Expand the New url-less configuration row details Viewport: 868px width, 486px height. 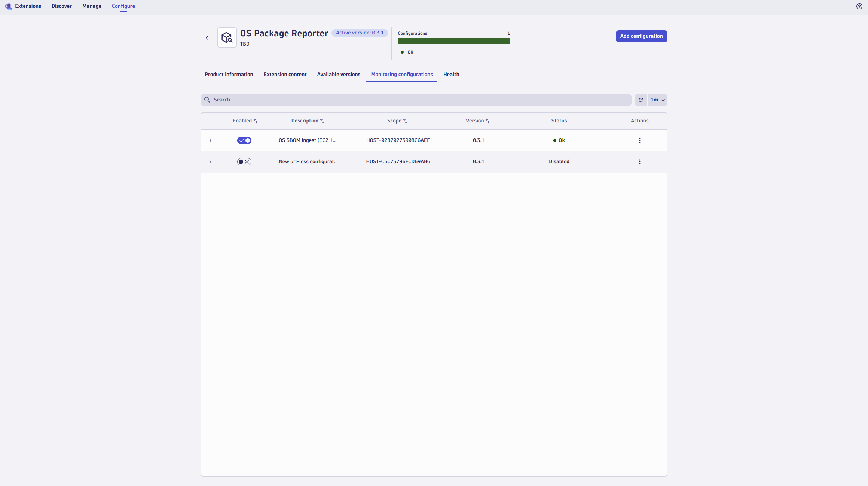click(210, 162)
